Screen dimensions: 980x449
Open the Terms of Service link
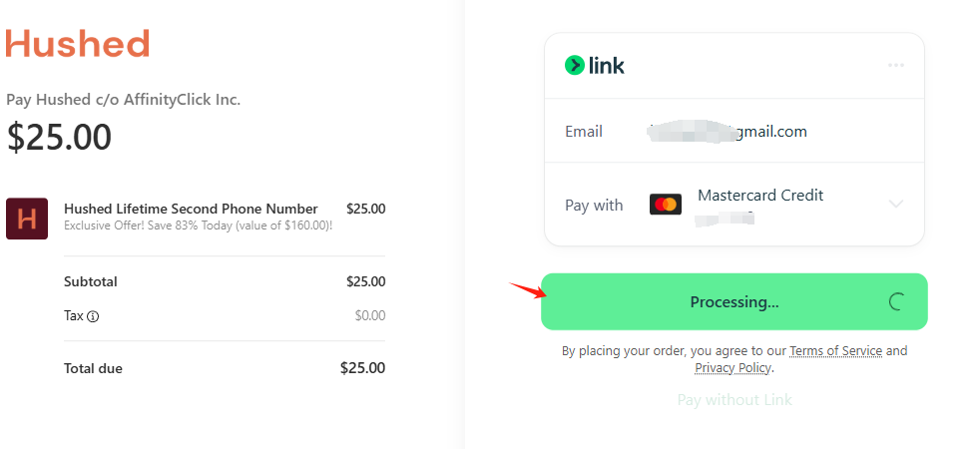pyautogui.click(x=835, y=351)
